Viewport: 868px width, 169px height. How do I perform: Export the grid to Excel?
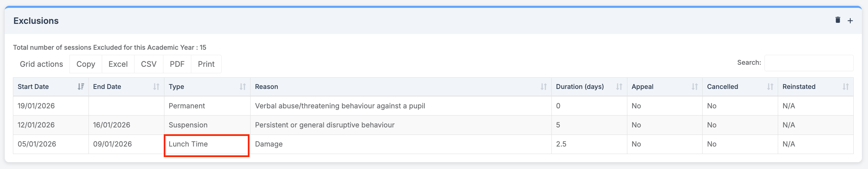click(x=118, y=64)
